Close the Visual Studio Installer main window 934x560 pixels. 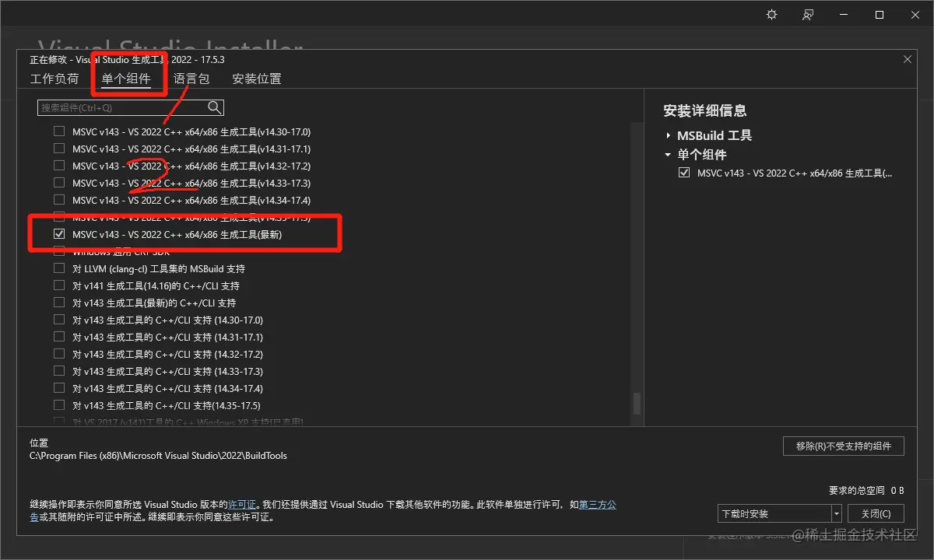[915, 15]
